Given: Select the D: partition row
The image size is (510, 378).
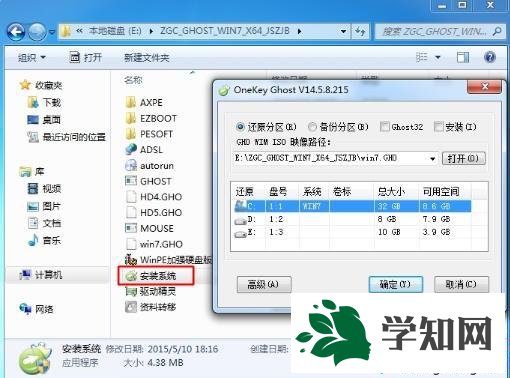Looking at the screenshot, I should [x=353, y=219].
